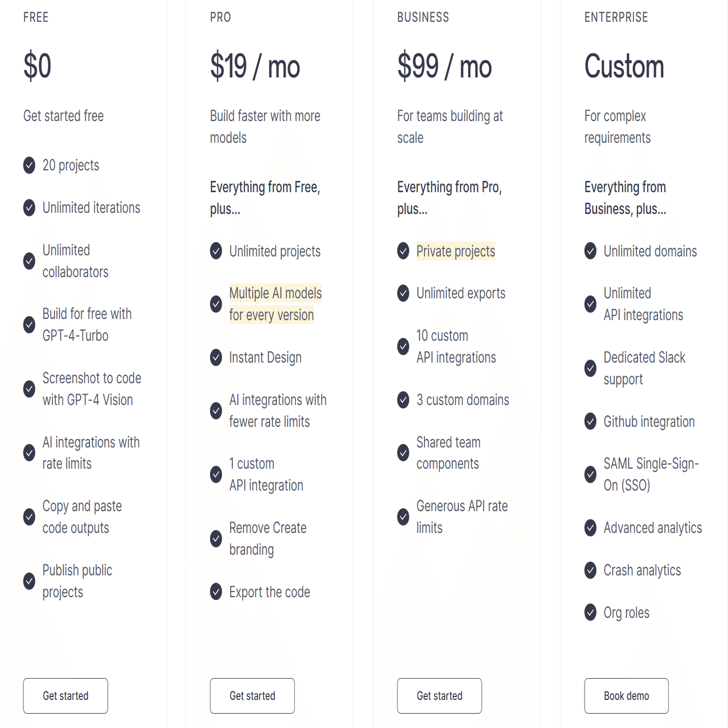Click the $19 / mo price heading
The image size is (728, 728).
pyautogui.click(x=255, y=66)
